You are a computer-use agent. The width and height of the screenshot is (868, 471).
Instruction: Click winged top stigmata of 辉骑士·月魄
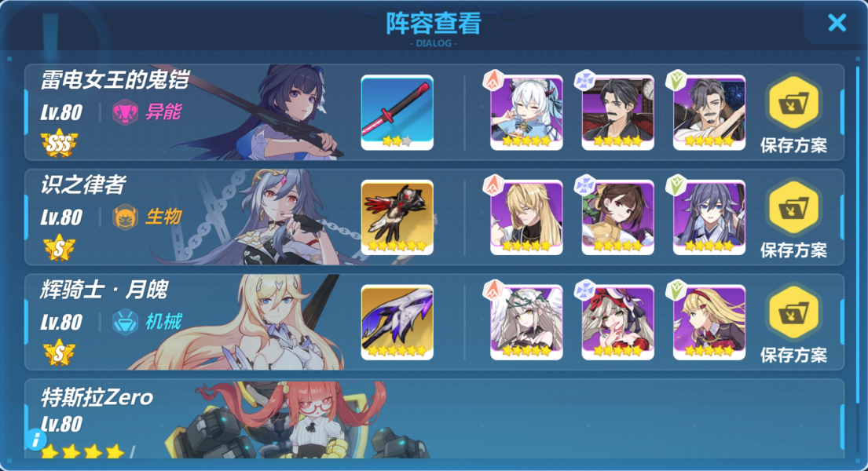pyautogui.click(x=526, y=322)
